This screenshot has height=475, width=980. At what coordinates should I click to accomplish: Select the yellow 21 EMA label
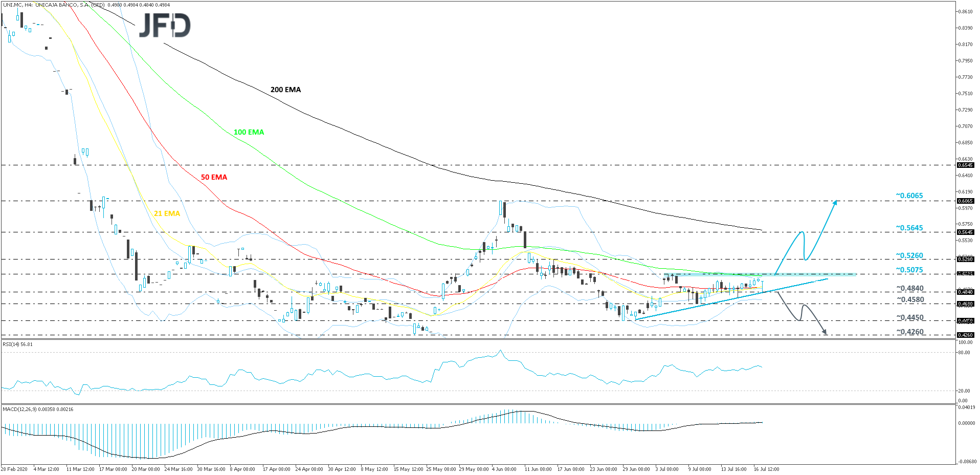(167, 213)
